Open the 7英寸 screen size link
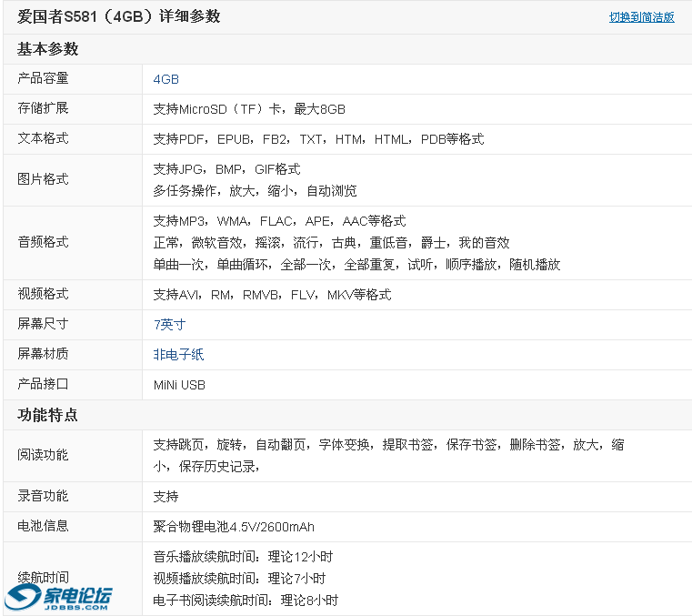Image resolution: width=692 pixels, height=616 pixels. pyautogui.click(x=169, y=325)
